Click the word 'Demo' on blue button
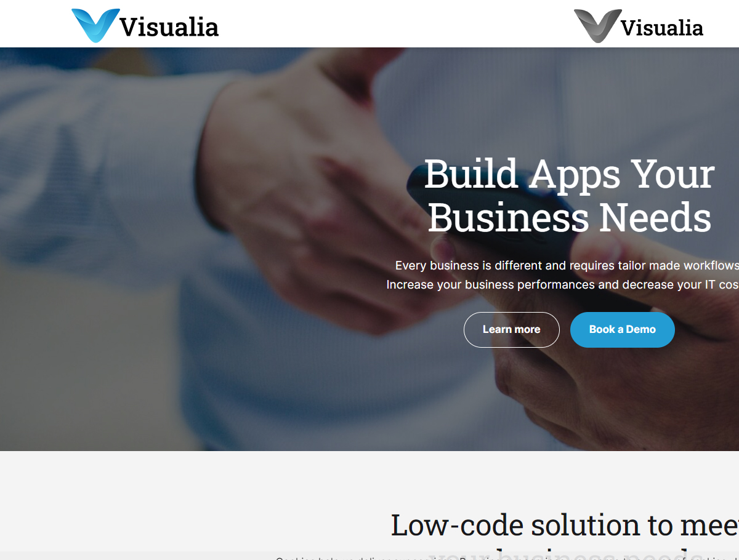The height and width of the screenshot is (560, 739). tap(641, 329)
